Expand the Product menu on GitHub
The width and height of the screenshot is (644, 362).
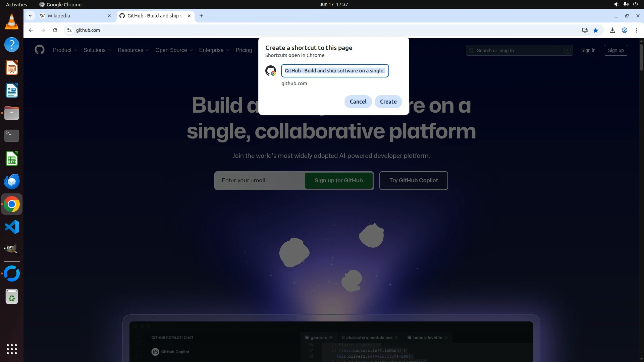65,50
